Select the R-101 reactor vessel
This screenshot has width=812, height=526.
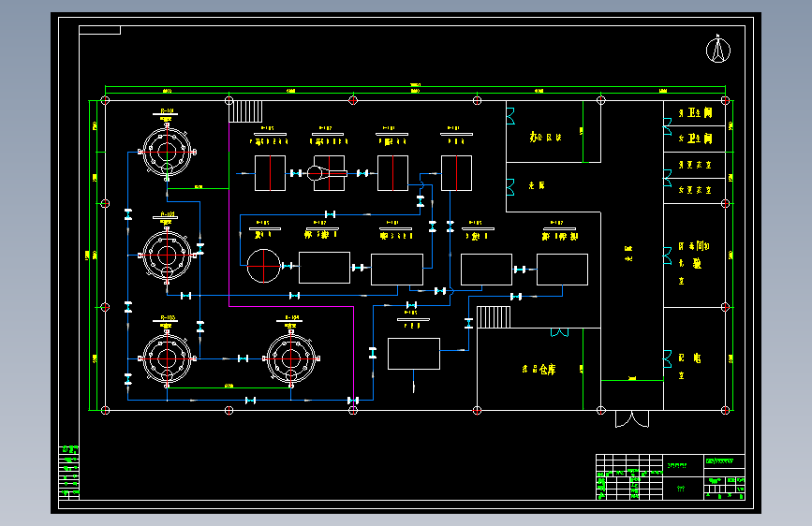coord(167,152)
